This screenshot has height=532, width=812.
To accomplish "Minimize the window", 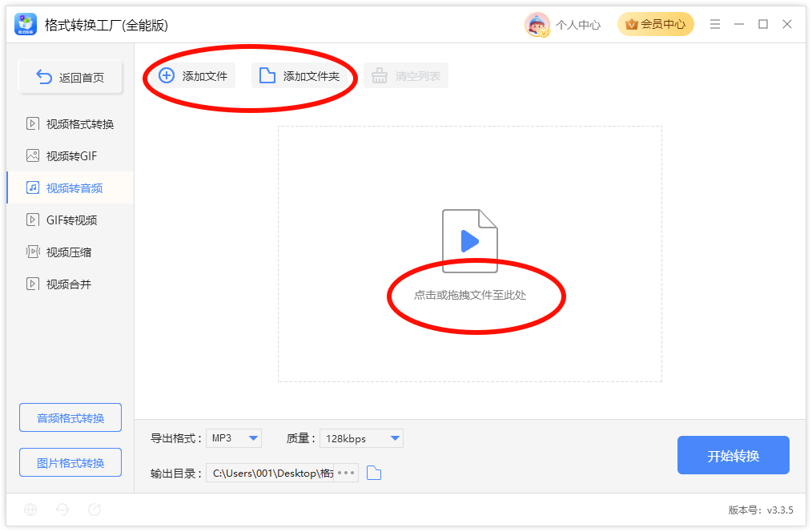I will tap(739, 24).
